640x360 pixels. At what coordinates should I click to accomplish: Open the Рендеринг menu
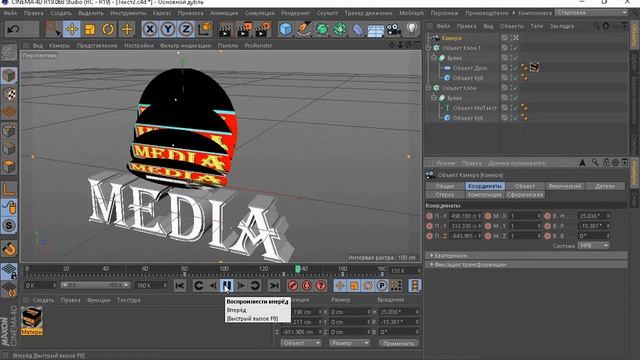coord(296,13)
